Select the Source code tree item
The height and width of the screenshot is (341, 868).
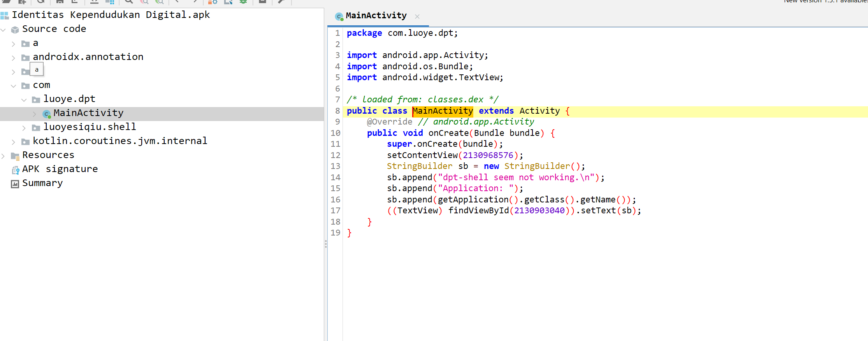click(x=54, y=29)
